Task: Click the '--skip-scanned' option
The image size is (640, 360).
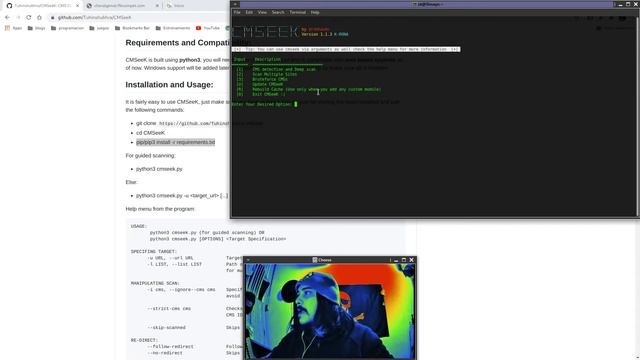Action: pos(167,327)
